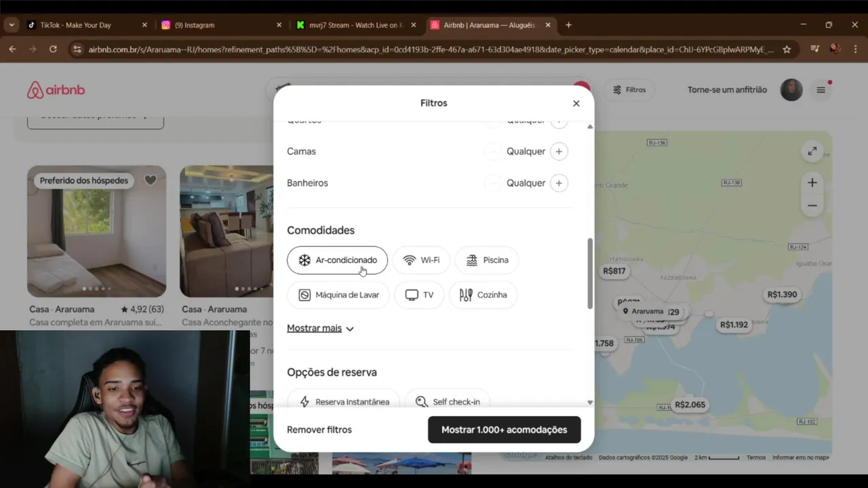868x488 pixels.
Task: Toggle Máquina de Lavar amenity filter
Action: tap(338, 295)
